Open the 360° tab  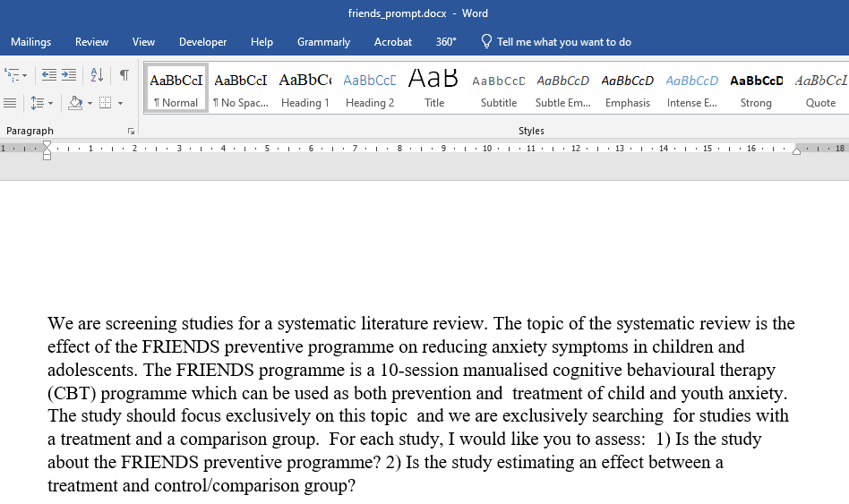446,42
